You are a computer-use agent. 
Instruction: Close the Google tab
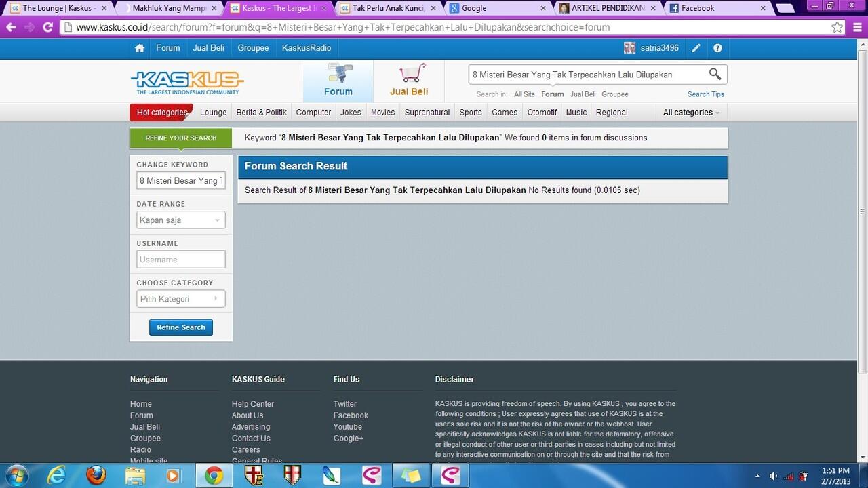click(x=543, y=8)
